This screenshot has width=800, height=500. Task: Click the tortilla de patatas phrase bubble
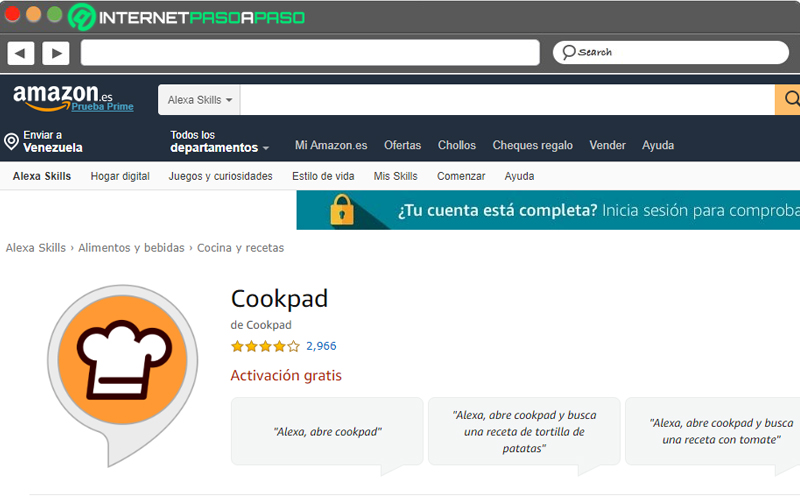[x=524, y=432]
